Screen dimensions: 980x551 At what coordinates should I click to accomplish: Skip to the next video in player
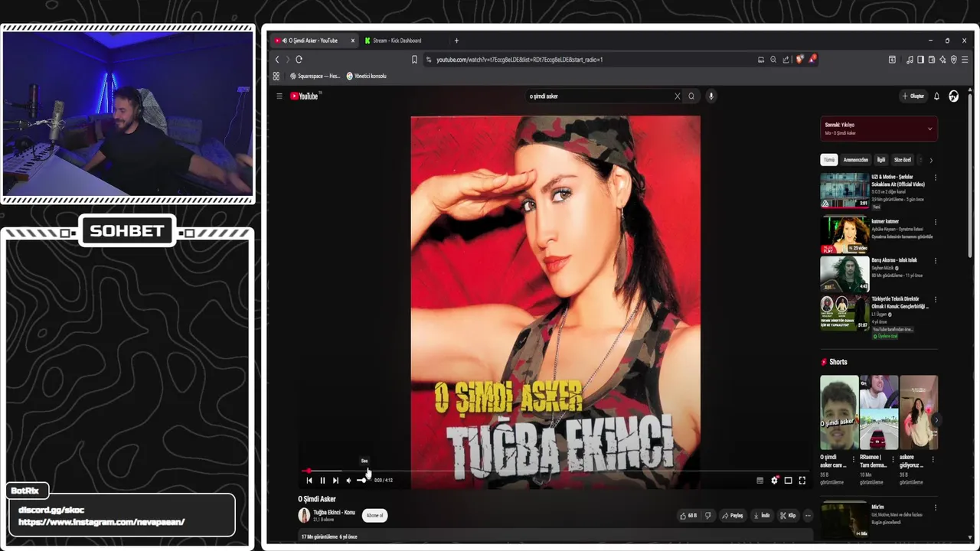pos(335,481)
